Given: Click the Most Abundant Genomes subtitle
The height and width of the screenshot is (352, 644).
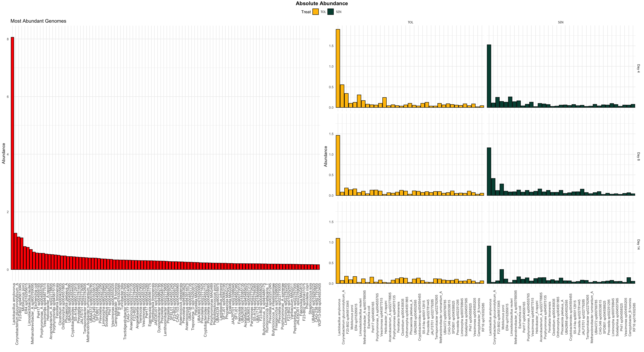Looking at the screenshot, I should coord(38,21).
